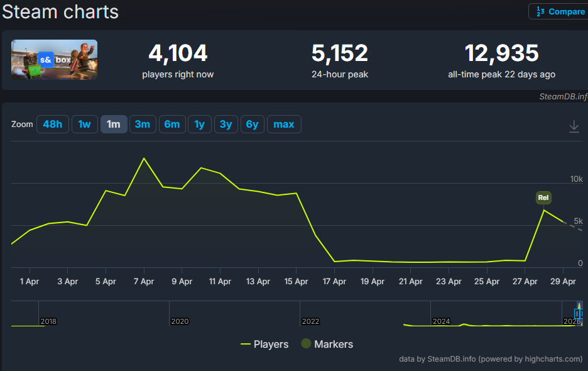Choose the 1y zoom range
Image resolution: width=588 pixels, height=371 pixels.
200,125
